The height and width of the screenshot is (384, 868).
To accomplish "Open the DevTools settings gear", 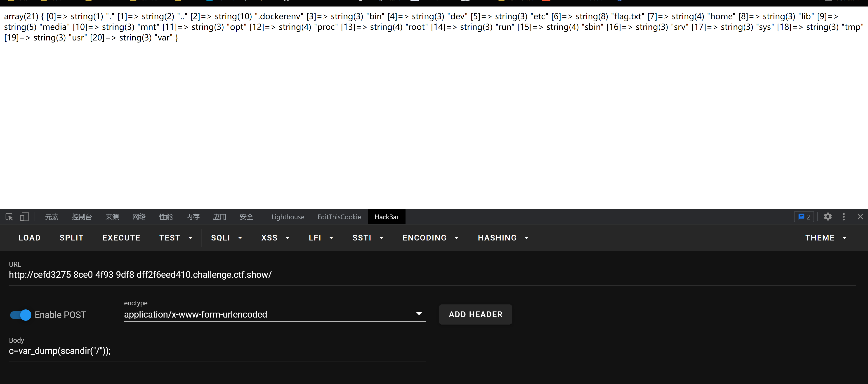I will tap(828, 217).
